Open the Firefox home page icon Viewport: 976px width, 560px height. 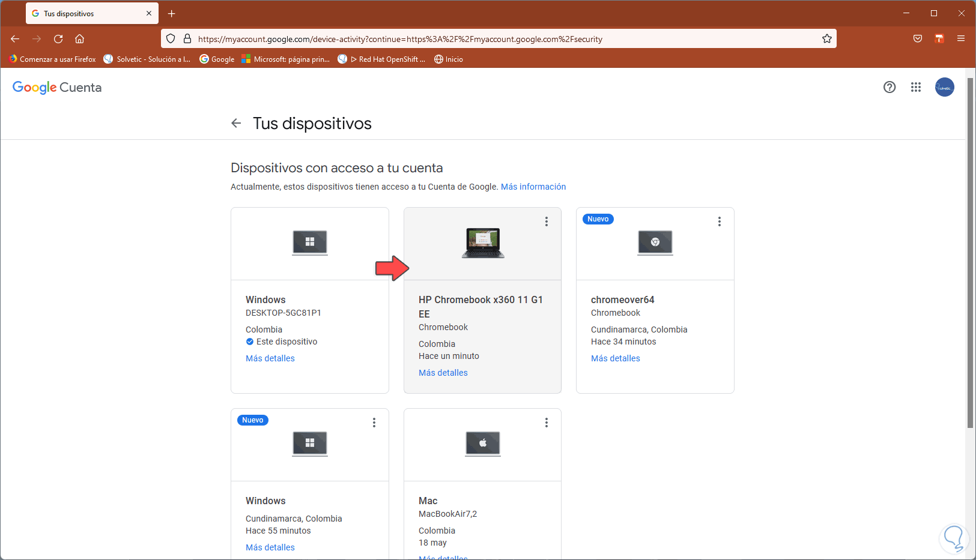(x=79, y=39)
